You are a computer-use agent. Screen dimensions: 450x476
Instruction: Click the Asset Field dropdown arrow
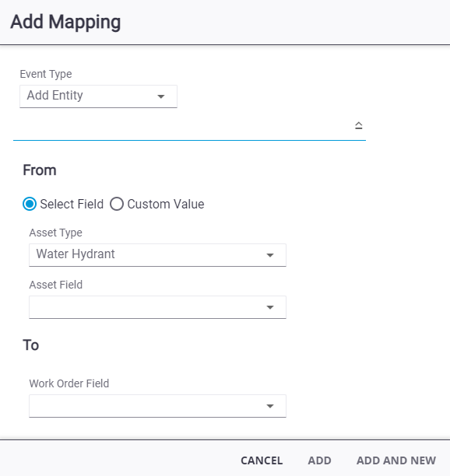[270, 307]
